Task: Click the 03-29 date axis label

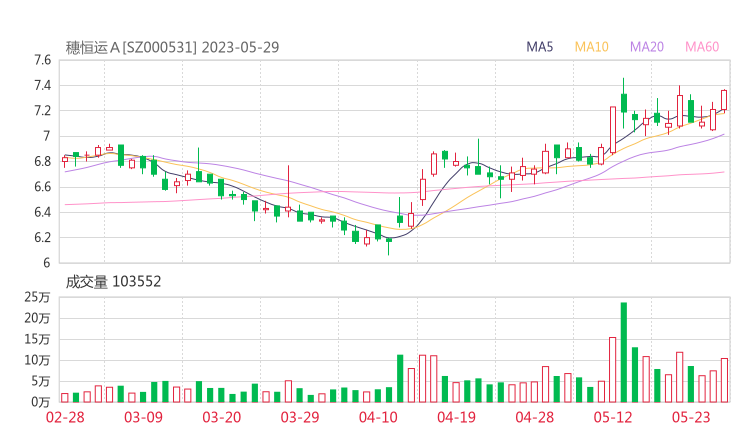Action: pos(300,417)
